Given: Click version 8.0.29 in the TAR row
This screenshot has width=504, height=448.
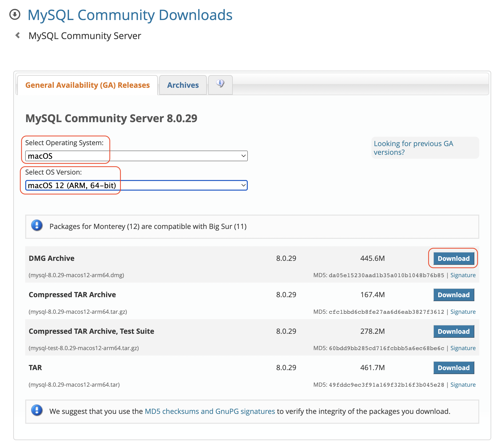Looking at the screenshot, I should coord(286,368).
